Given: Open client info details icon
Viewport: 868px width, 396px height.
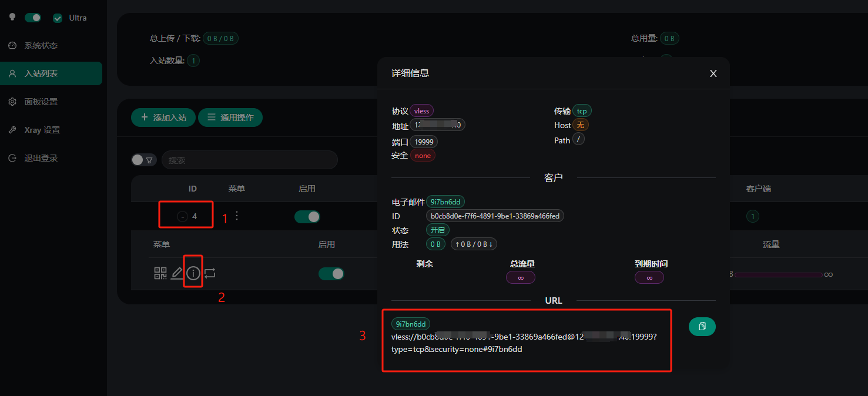Looking at the screenshot, I should click(x=193, y=273).
